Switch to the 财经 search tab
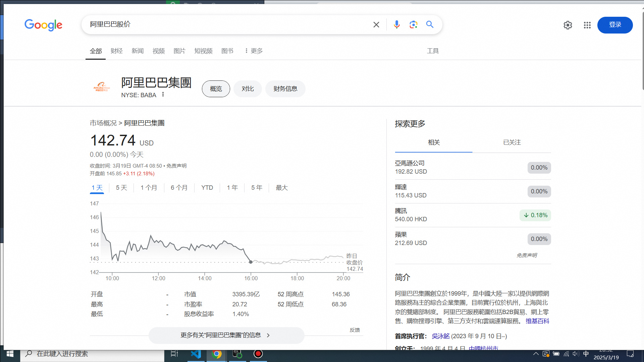The height and width of the screenshot is (362, 644). point(116,51)
